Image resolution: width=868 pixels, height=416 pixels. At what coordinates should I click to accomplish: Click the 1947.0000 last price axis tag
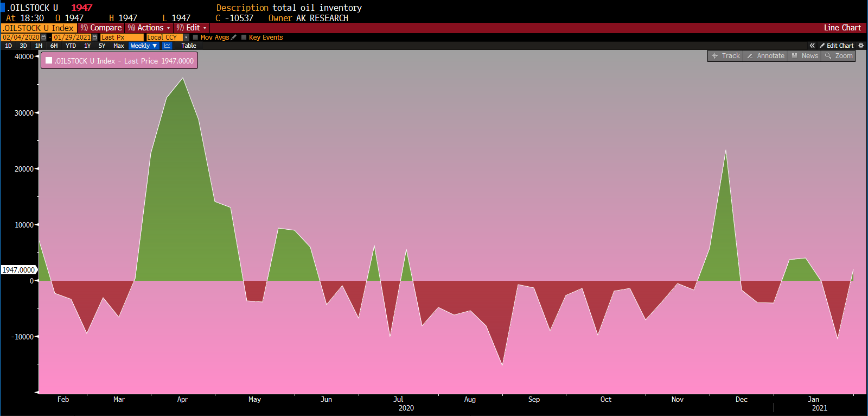[x=18, y=270]
